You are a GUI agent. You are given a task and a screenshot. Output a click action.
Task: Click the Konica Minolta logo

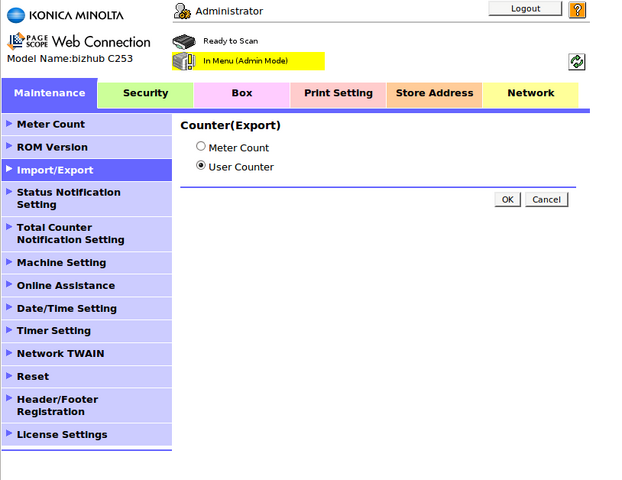tap(66, 13)
